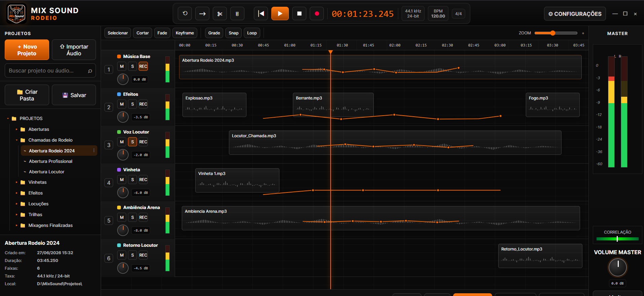This screenshot has width=644, height=296.
Task: Collapse the root PROJETOS folder
Action: click(x=8, y=119)
